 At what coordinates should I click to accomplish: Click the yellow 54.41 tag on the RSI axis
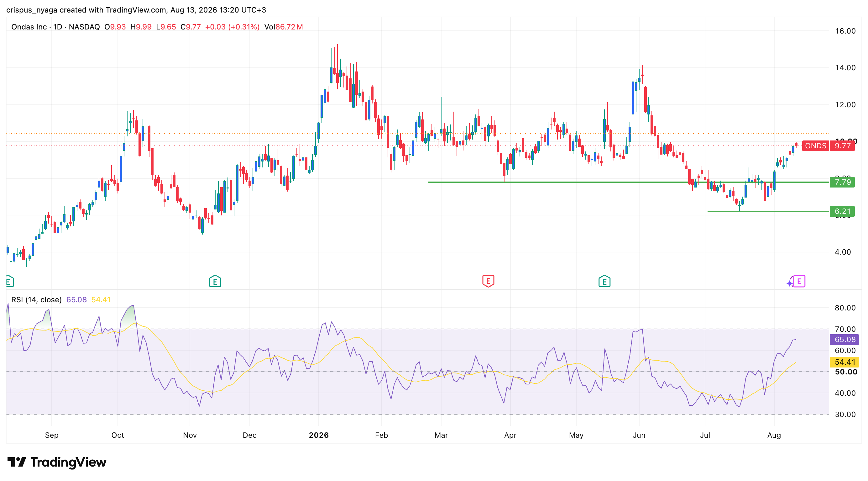(845, 362)
